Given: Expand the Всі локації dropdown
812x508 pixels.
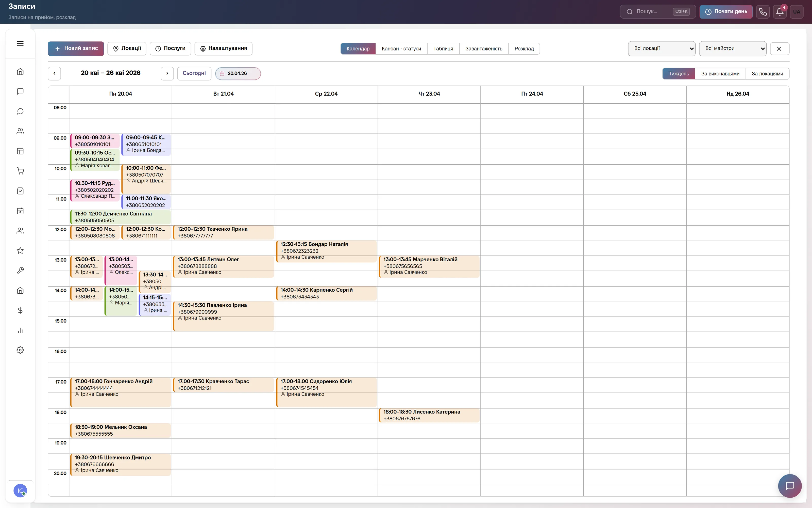Looking at the screenshot, I should (662, 48).
